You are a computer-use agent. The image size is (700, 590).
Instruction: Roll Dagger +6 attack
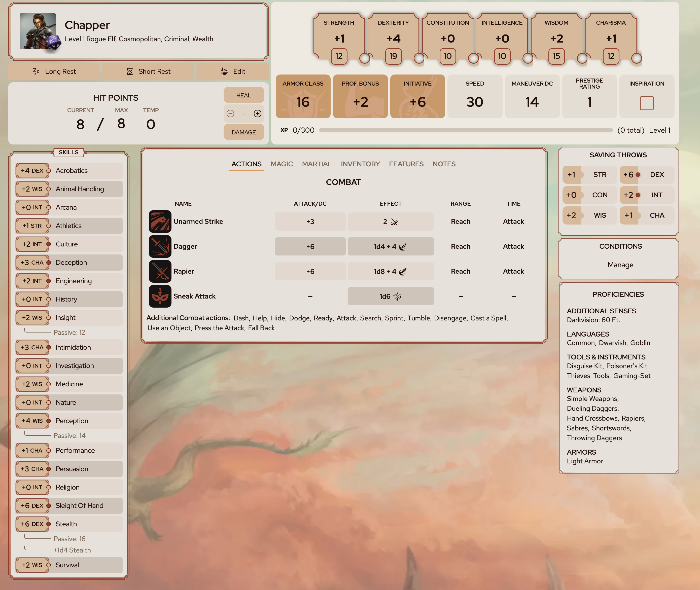tap(310, 246)
